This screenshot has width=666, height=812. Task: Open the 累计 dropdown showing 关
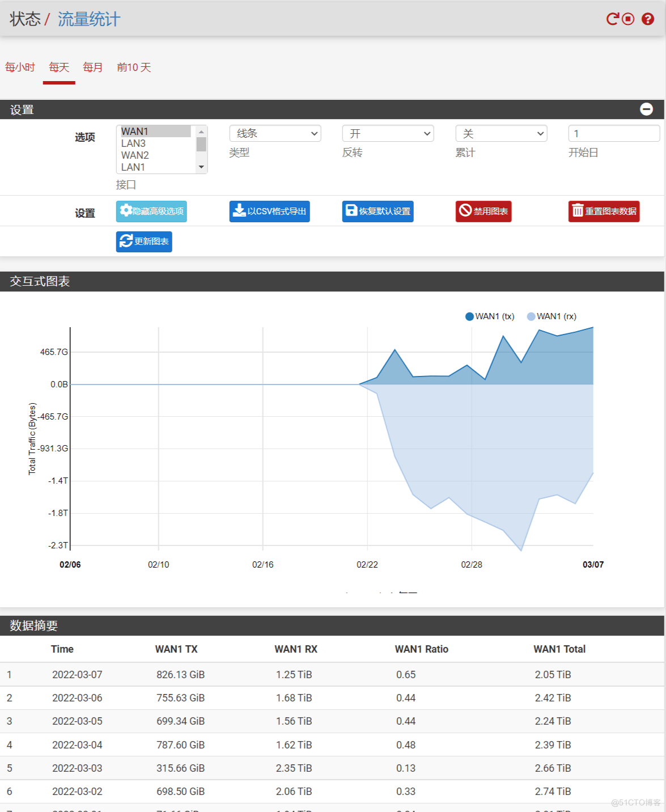(x=502, y=133)
